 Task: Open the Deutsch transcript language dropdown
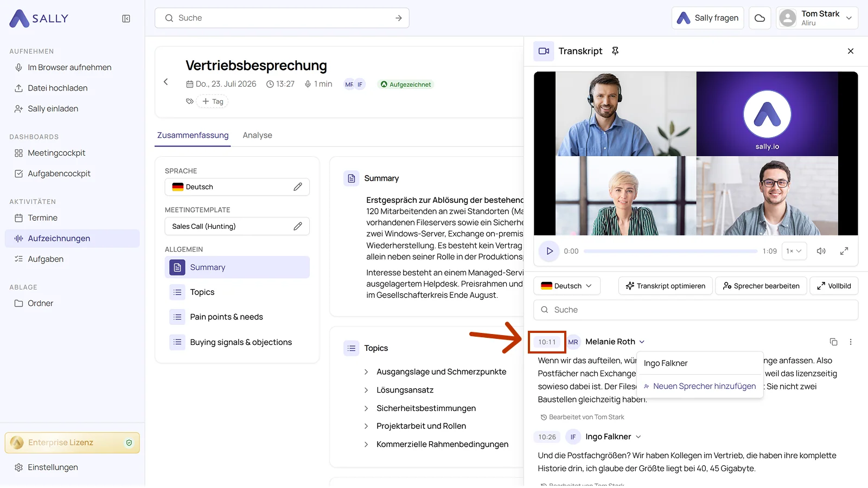(x=567, y=286)
